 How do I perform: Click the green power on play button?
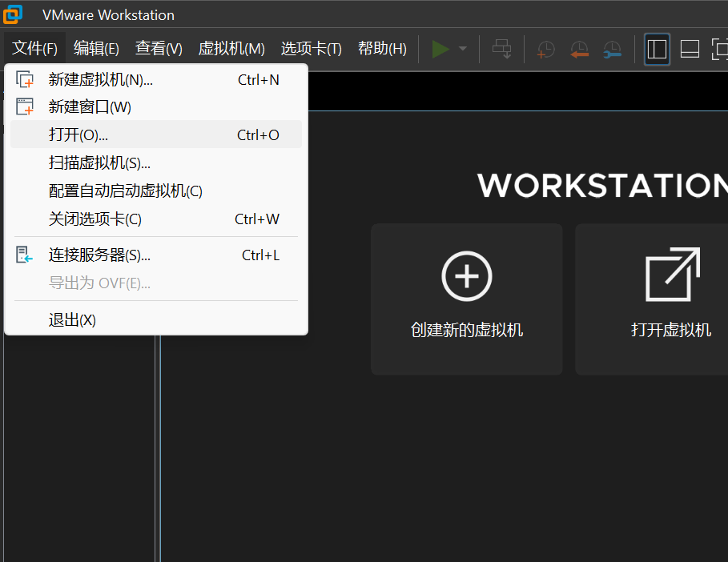point(440,49)
